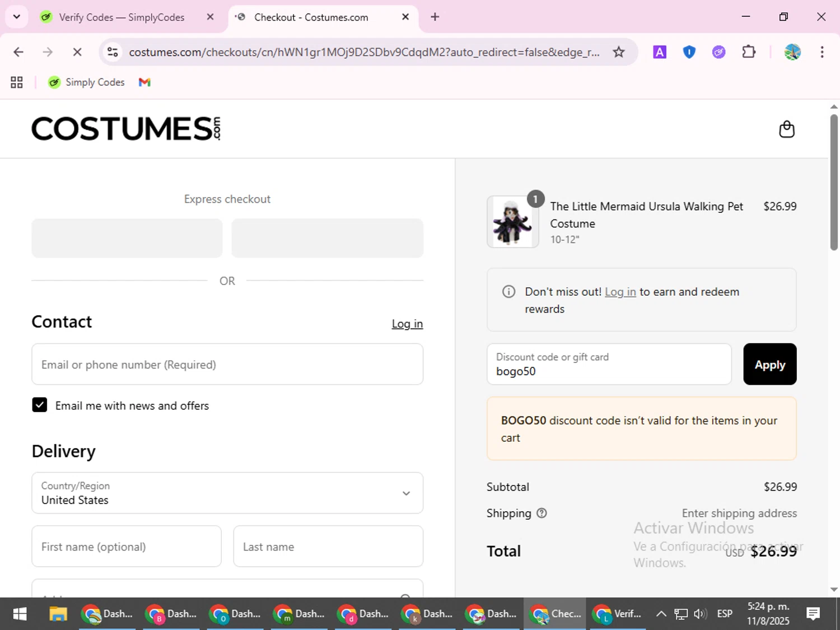Click the info icon beside rewards message
The width and height of the screenshot is (840, 630).
pyautogui.click(x=508, y=292)
